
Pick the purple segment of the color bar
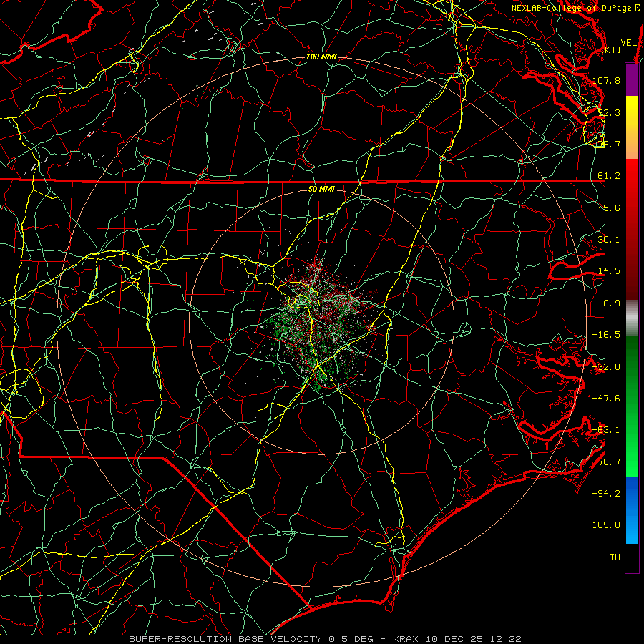[632, 79]
